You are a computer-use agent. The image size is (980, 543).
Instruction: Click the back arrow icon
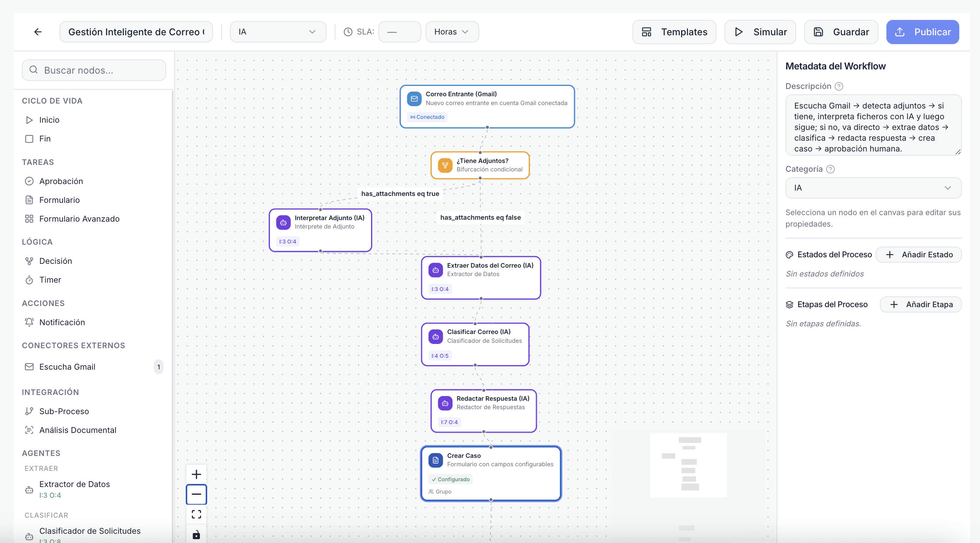point(38,32)
